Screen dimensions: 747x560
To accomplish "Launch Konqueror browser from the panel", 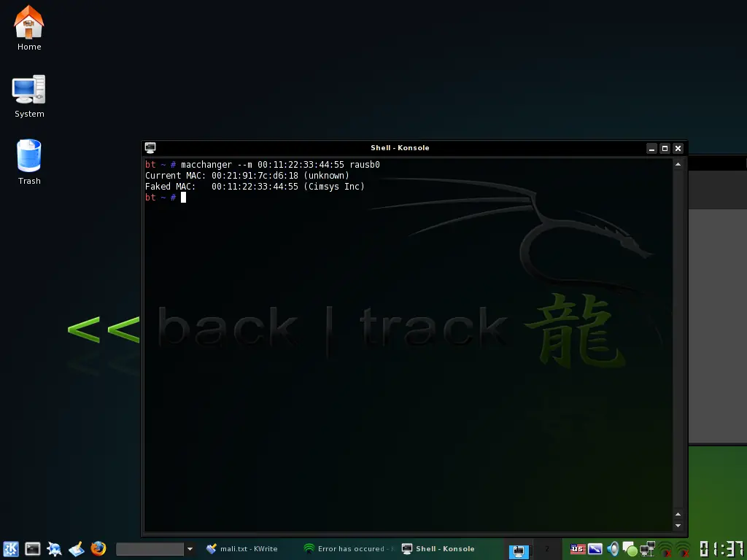I will point(54,549).
